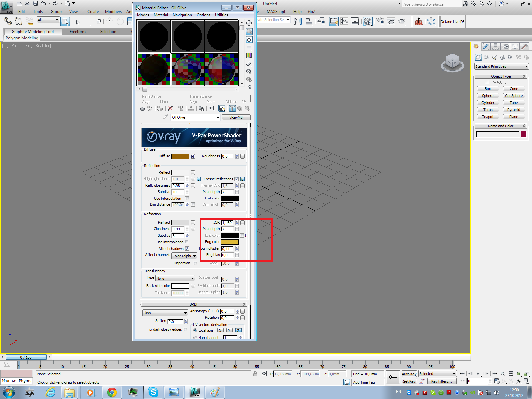Open the Selected key filter dropdown
This screenshot has height=399, width=532.
click(437, 374)
